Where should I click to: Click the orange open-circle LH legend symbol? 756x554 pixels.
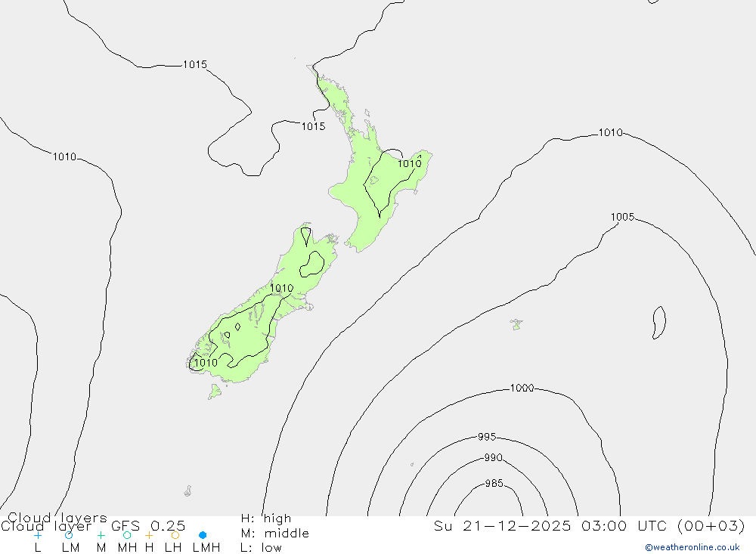click(x=175, y=535)
